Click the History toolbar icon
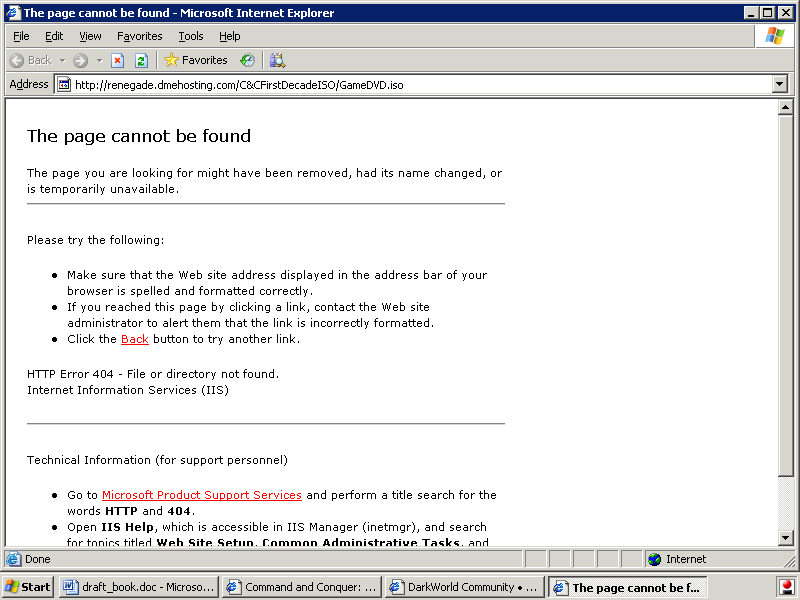Viewport: 800px width, 600px height. (247, 60)
